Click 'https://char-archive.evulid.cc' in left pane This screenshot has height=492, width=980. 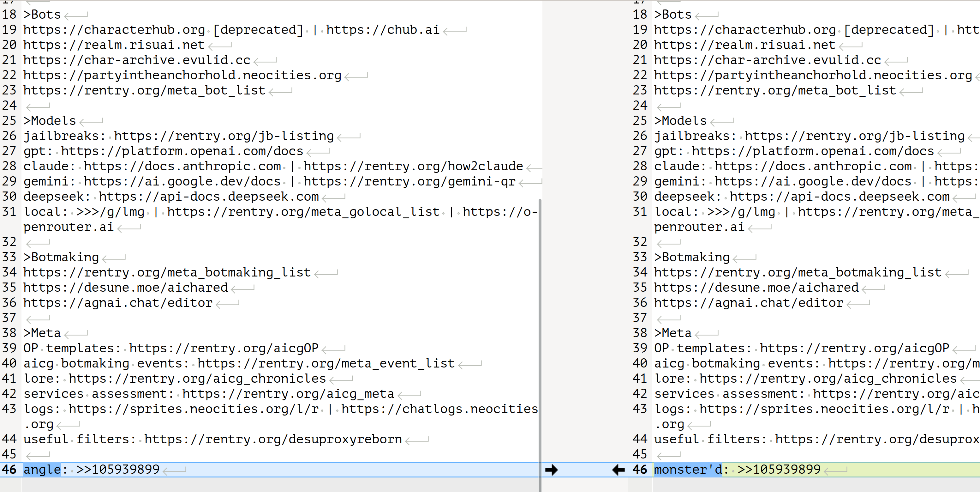tap(137, 60)
